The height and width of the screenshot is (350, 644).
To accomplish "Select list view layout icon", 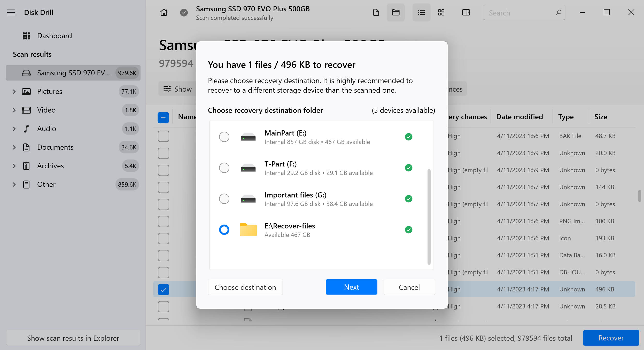I will point(421,12).
